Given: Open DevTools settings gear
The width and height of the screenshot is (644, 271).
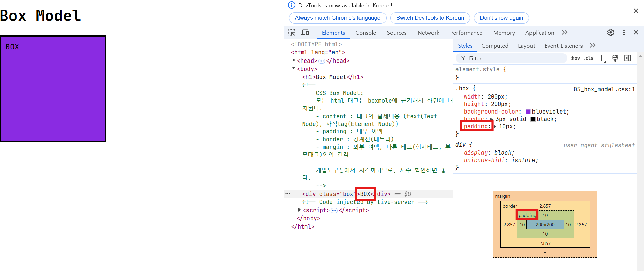Looking at the screenshot, I should click(611, 32).
